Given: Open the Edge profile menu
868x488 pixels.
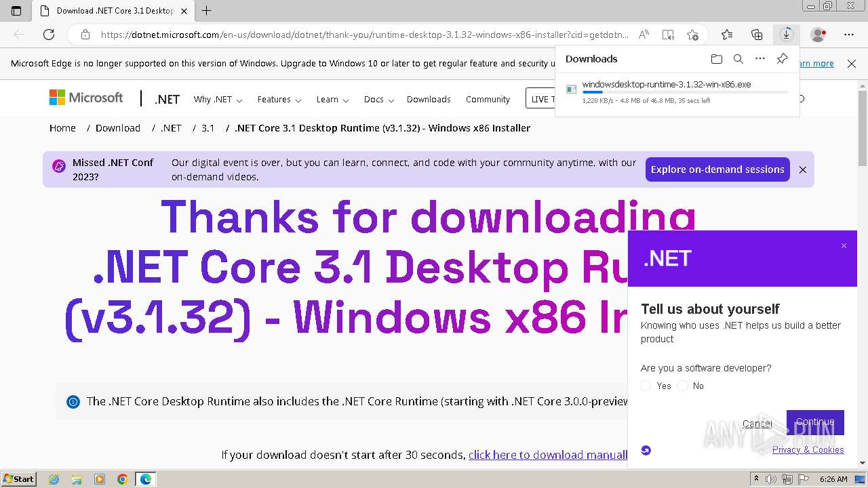Looking at the screenshot, I should click(818, 35).
